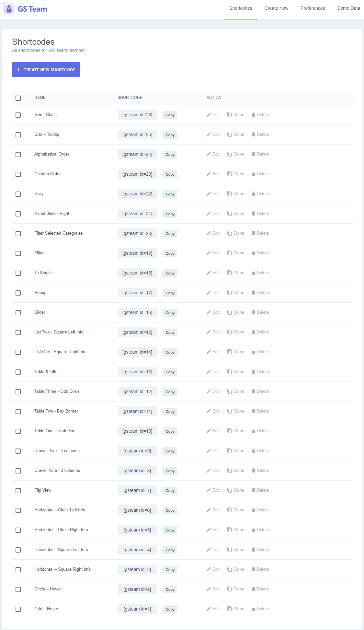Click the trash Delete icon for Gray
Viewport: 364px width, 630px height.
point(254,194)
